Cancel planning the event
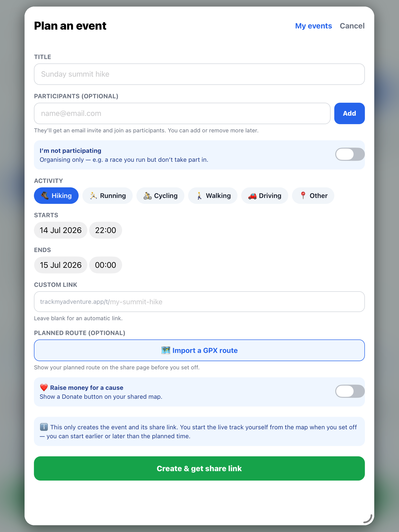The width and height of the screenshot is (399, 532). tap(352, 26)
